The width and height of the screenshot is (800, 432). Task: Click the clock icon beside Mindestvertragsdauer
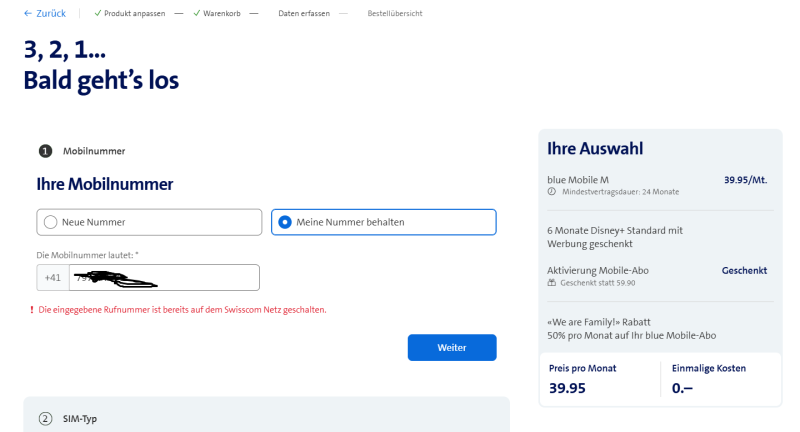(x=552, y=191)
